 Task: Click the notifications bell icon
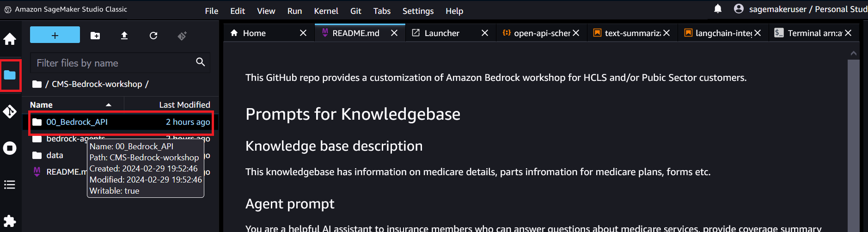(718, 9)
